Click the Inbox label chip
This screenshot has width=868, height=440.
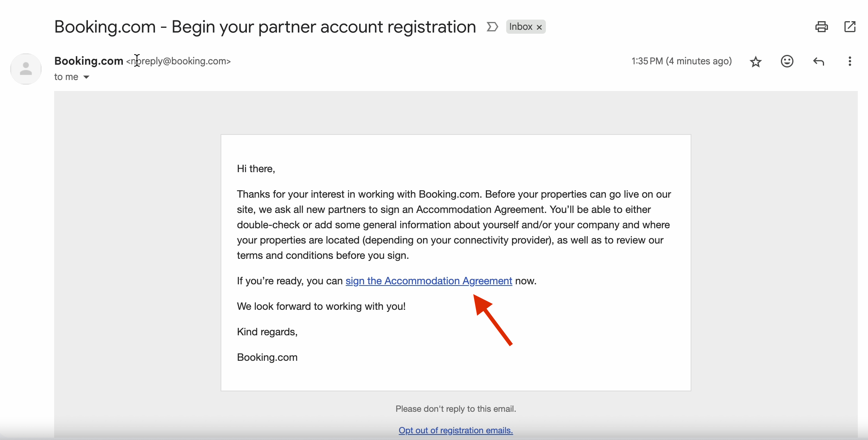520,27
